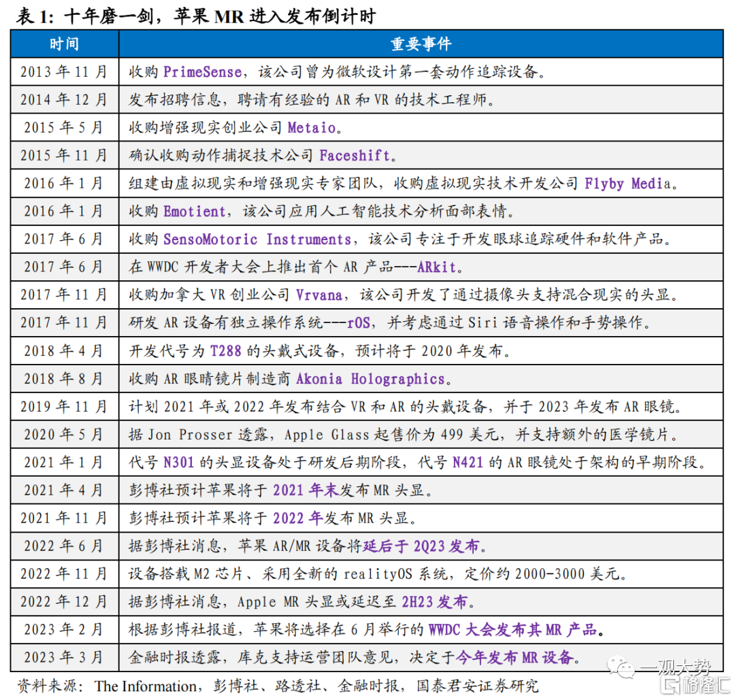Click the event text mentioning 'Jon Prosser'
This screenshot has height=700, width=735.
pyautogui.click(x=404, y=434)
